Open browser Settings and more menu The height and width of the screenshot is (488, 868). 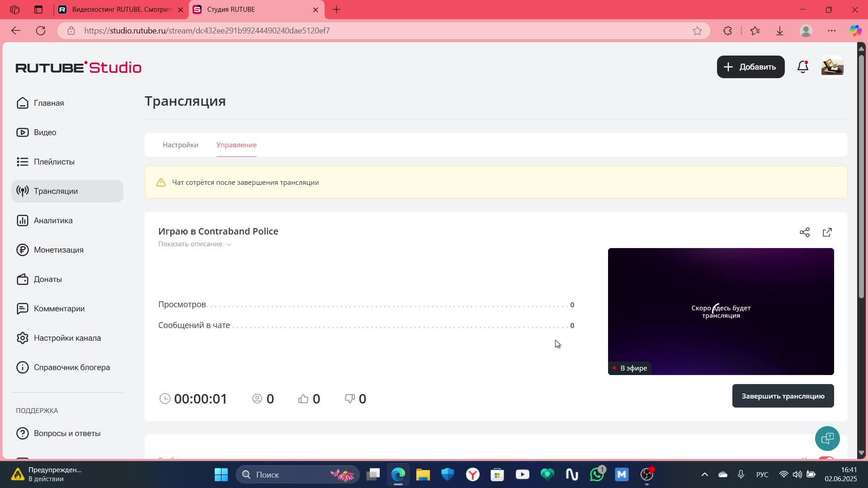pos(831,31)
